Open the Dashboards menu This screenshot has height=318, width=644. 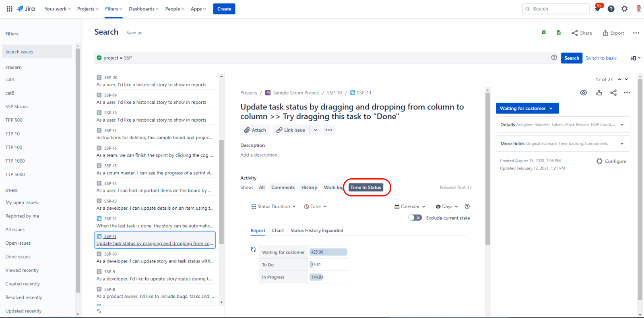click(144, 9)
